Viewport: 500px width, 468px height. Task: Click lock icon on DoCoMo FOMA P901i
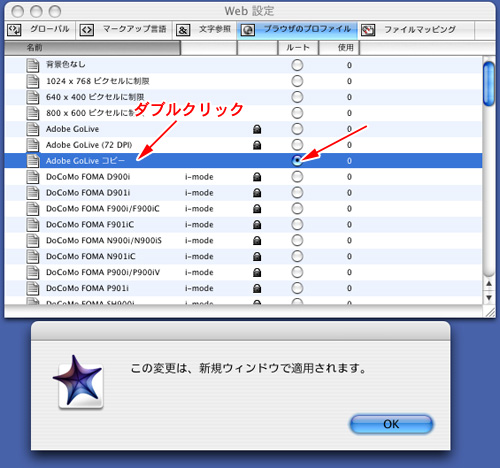pos(257,289)
